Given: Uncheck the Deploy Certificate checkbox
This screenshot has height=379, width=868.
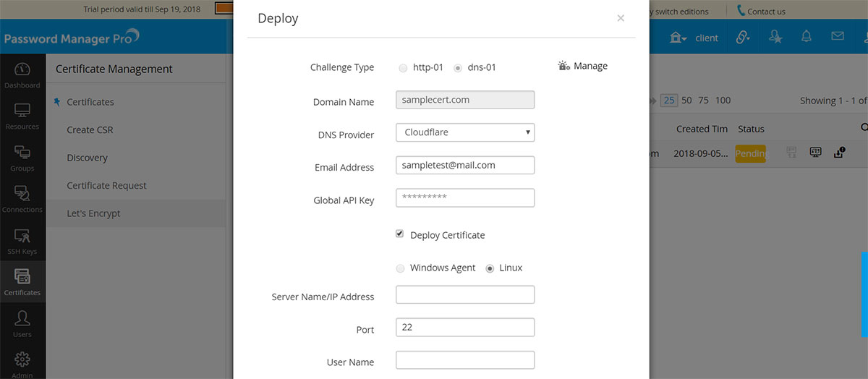Looking at the screenshot, I should 400,234.
